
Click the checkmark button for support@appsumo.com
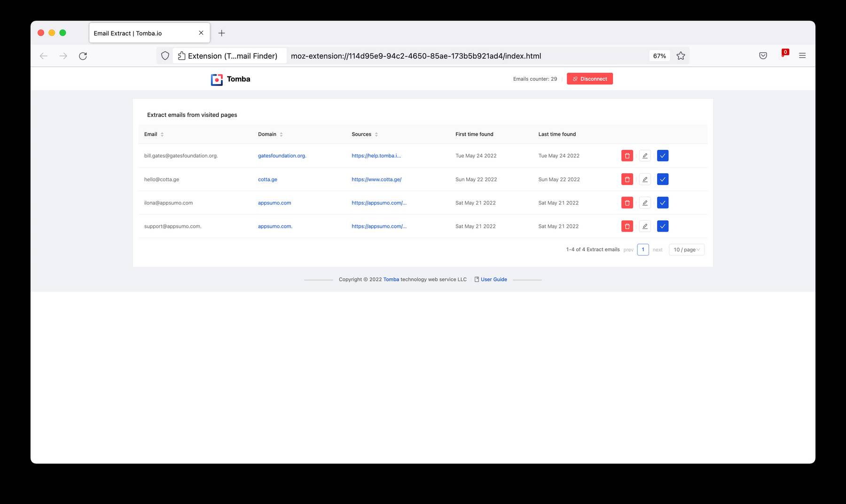(x=663, y=226)
